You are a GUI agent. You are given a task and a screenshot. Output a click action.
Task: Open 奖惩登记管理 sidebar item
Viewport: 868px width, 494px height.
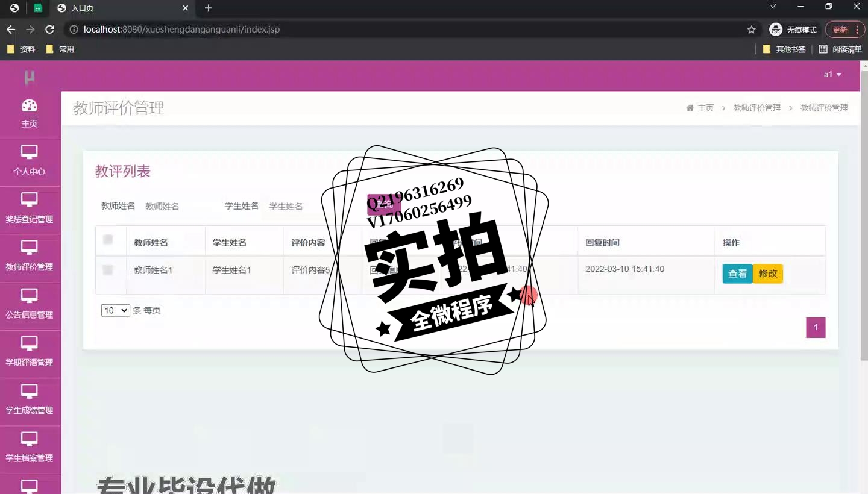pyautogui.click(x=30, y=209)
